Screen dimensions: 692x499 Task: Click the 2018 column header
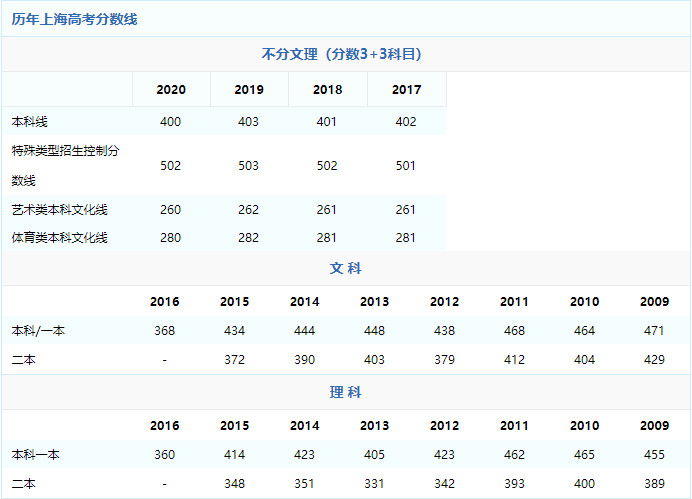tap(327, 90)
